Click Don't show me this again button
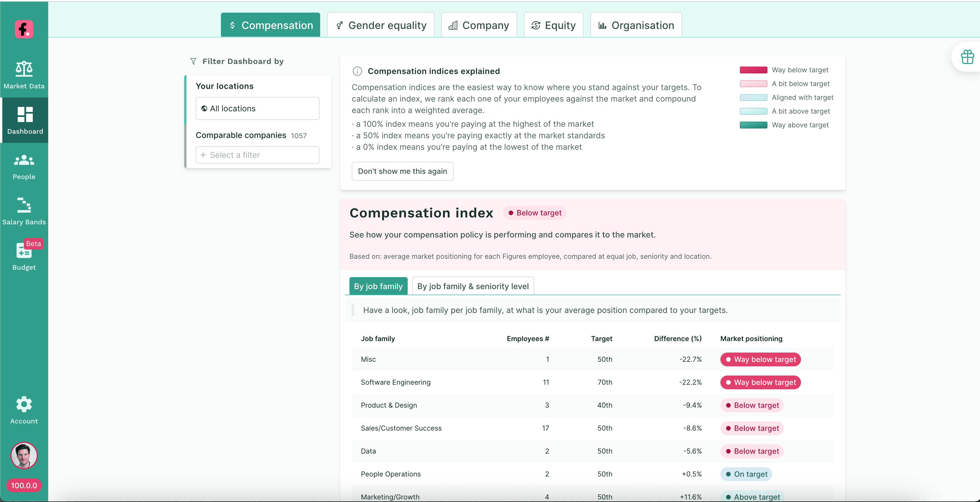Image resolution: width=980 pixels, height=502 pixels. (402, 171)
